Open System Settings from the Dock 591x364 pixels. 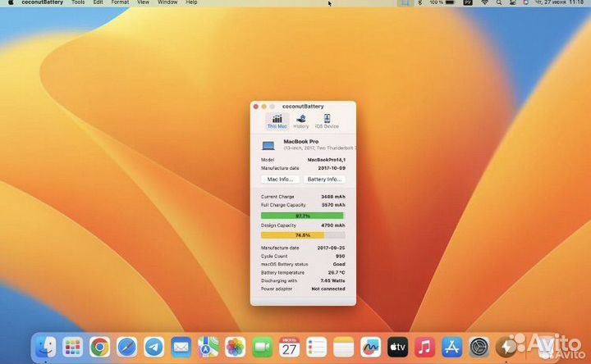point(479,347)
